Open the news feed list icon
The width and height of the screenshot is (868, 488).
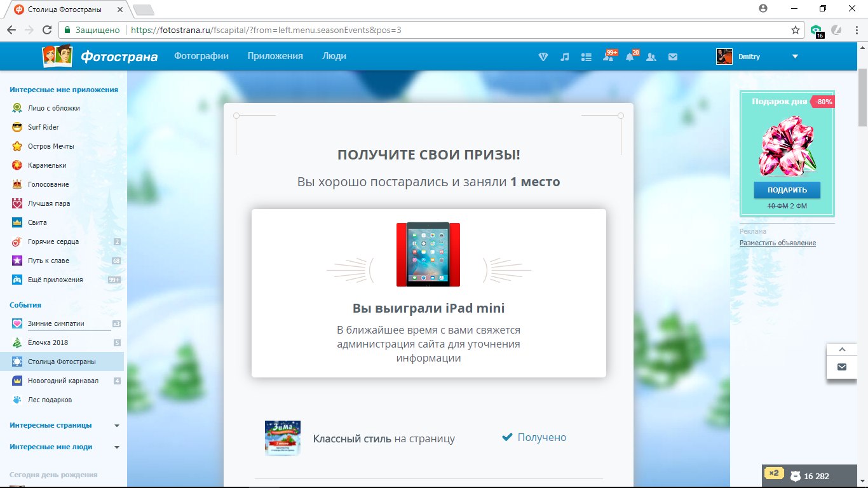pyautogui.click(x=587, y=57)
